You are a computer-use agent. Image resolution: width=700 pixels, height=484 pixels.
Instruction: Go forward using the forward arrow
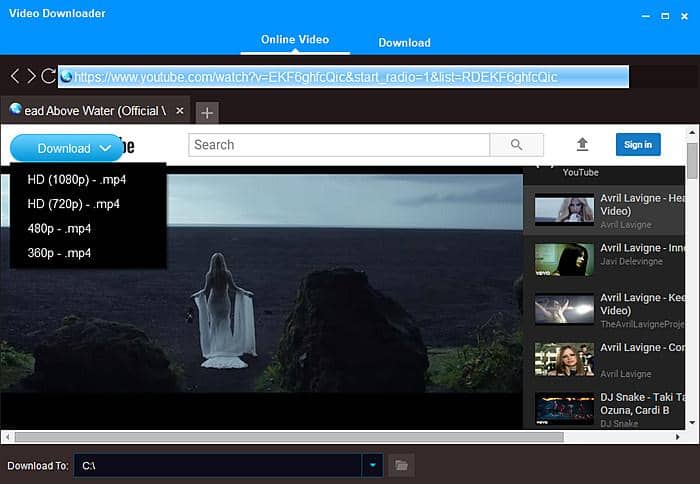31,77
